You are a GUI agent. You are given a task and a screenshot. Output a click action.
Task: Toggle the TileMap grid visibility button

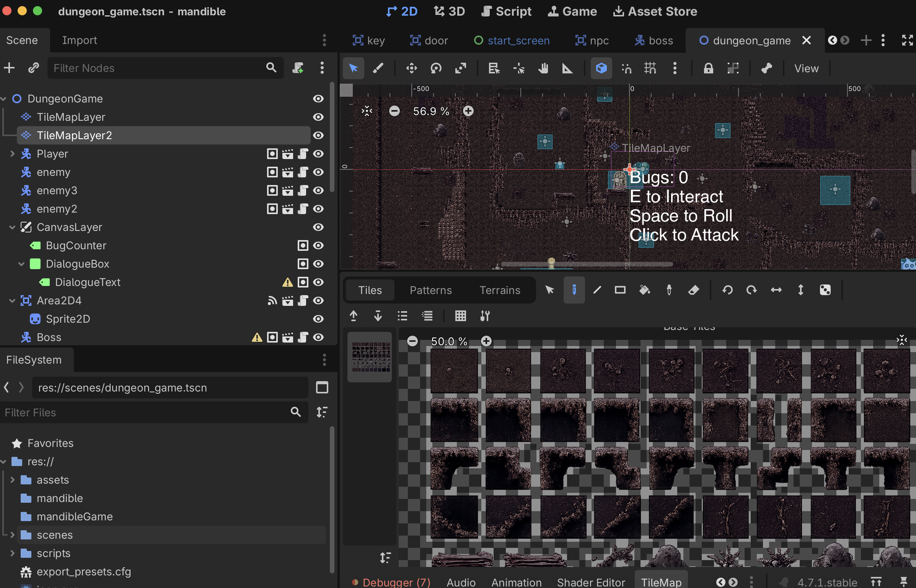460,316
